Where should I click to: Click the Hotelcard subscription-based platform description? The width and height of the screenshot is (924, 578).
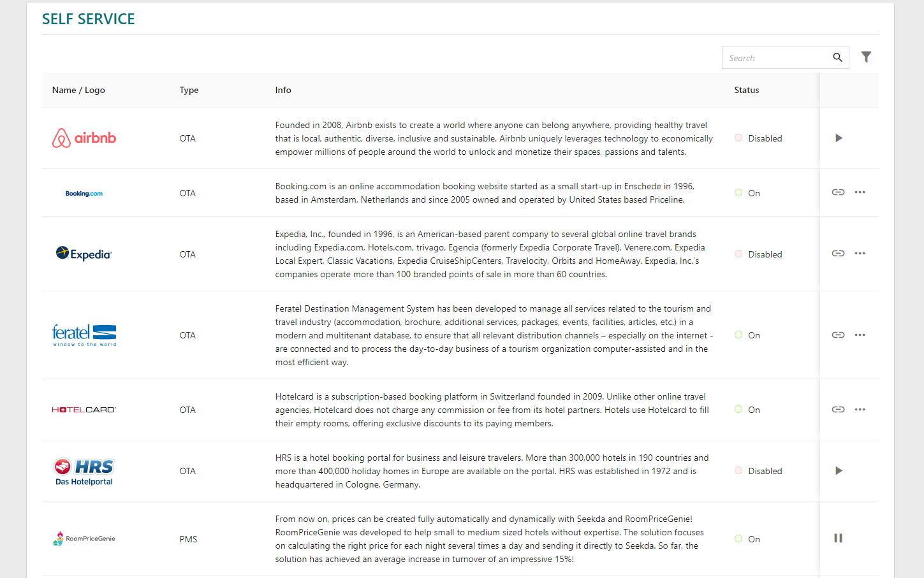[x=492, y=410]
